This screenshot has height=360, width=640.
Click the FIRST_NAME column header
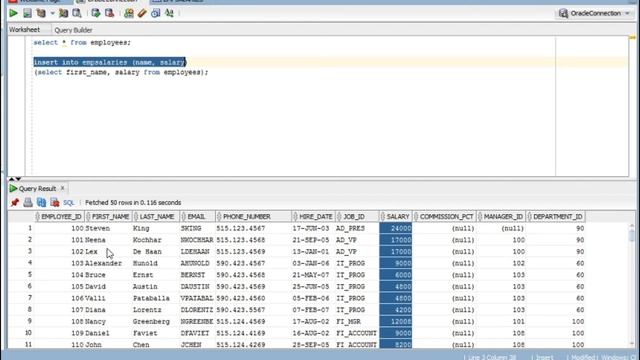tap(109, 217)
